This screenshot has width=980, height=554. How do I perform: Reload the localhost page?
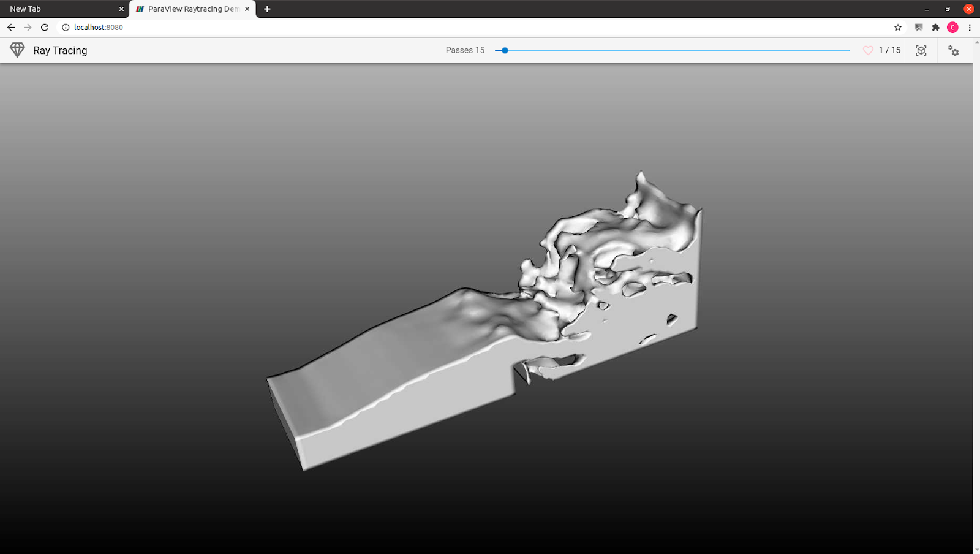(x=45, y=27)
